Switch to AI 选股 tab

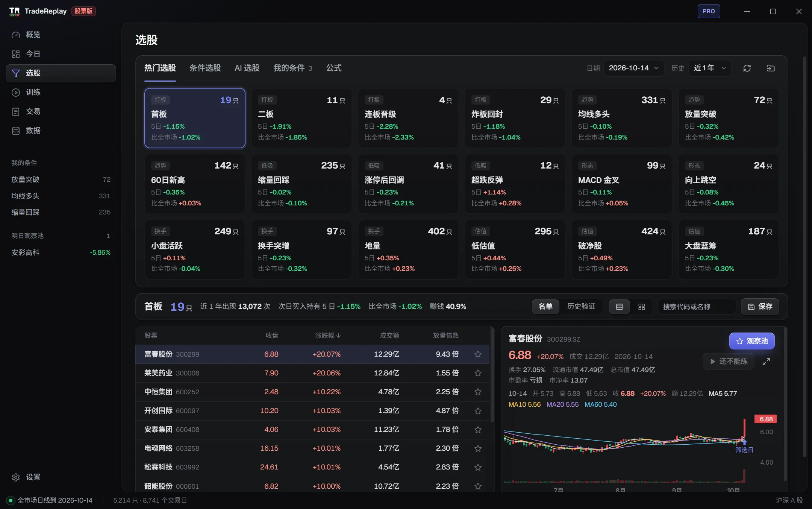(x=247, y=68)
